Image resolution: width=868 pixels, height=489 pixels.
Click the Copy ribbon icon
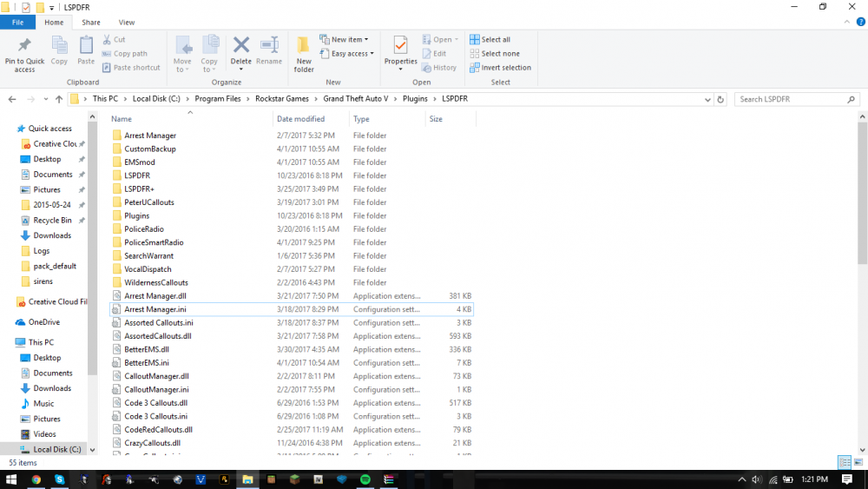[x=59, y=44]
